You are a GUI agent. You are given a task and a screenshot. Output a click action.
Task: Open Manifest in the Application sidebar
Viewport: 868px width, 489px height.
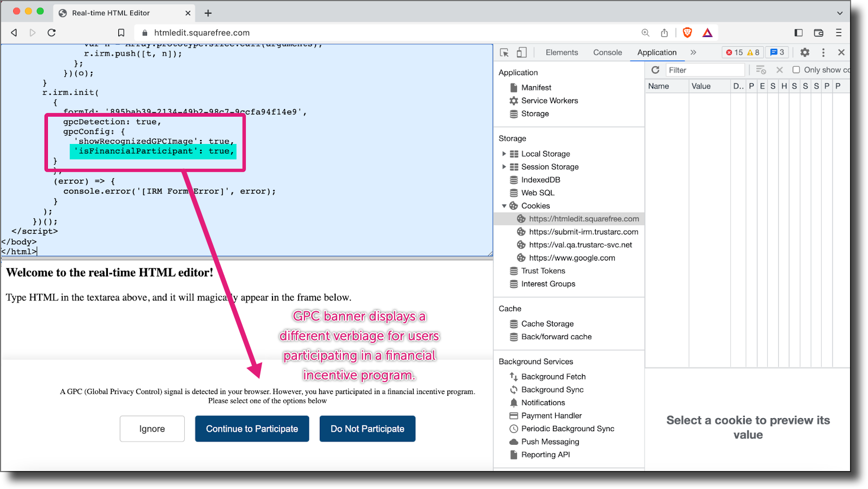pos(536,87)
